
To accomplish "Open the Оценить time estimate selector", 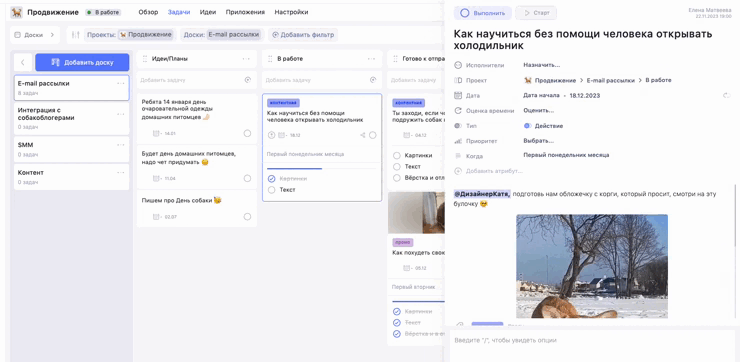I will coord(538,111).
